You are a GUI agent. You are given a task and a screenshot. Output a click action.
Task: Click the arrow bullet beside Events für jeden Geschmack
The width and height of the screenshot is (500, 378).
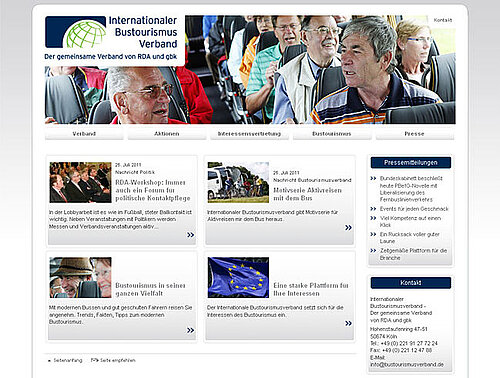(373, 209)
